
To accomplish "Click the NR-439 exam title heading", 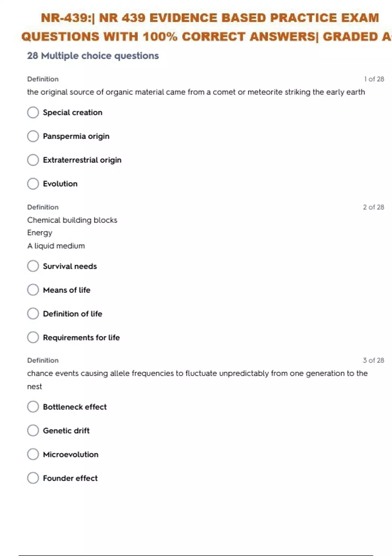I will click(x=209, y=27).
